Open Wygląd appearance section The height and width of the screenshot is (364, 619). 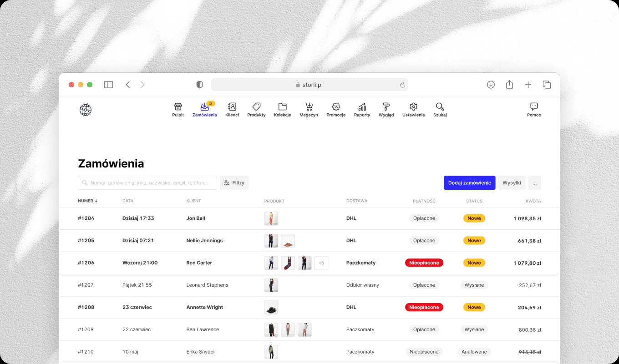[386, 110]
